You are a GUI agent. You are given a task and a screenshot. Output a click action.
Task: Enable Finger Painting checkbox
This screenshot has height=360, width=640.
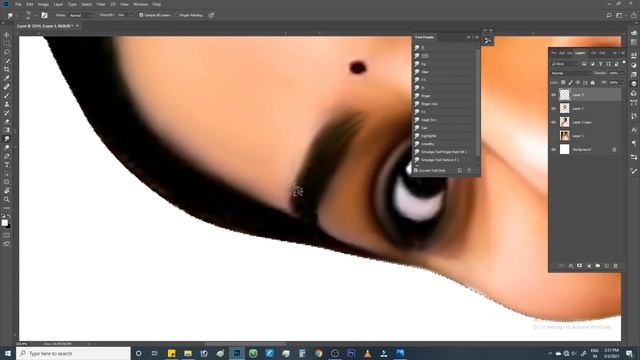(177, 15)
